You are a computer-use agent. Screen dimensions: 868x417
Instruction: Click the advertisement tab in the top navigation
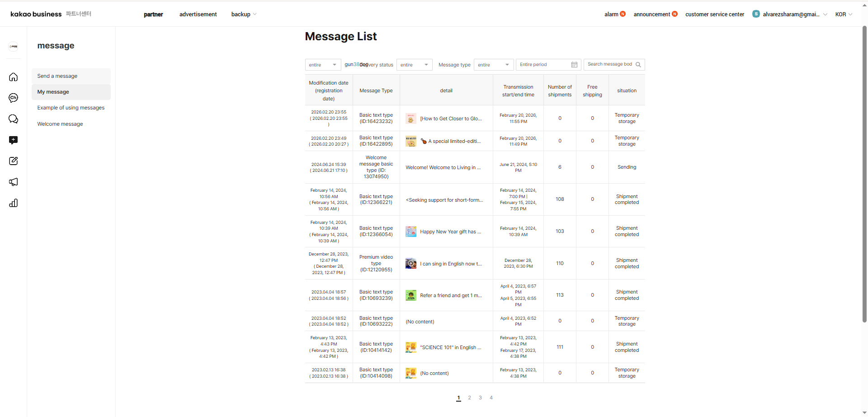tap(198, 14)
